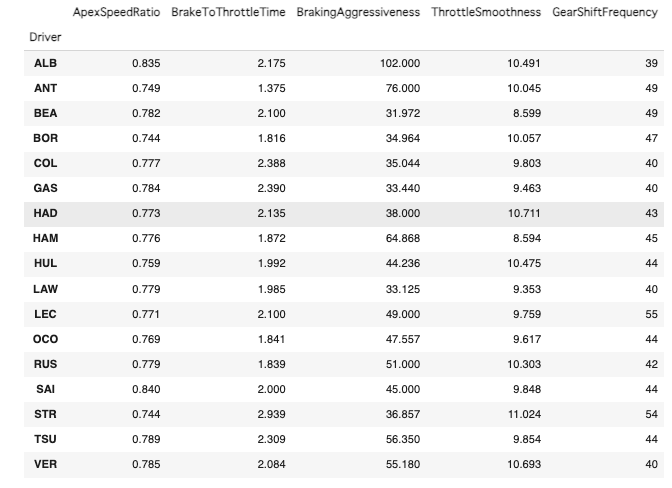Select the ALB row label
The width and height of the screenshot is (672, 488).
click(x=45, y=62)
